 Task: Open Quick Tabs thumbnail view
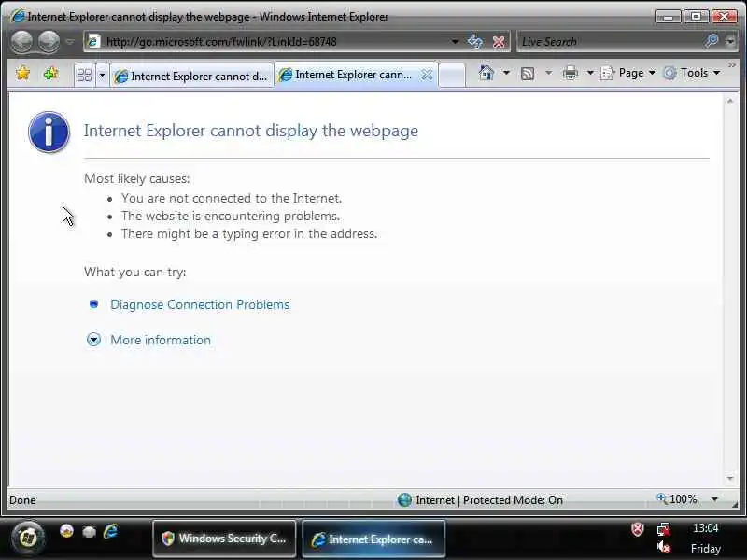click(84, 75)
